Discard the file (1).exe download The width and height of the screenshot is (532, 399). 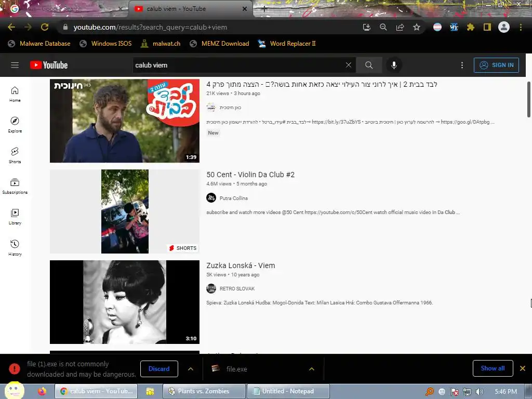coord(159,368)
